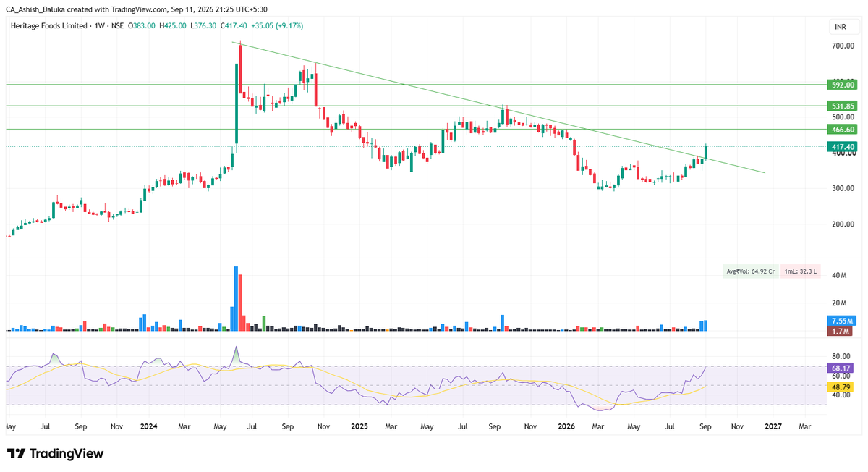This screenshot has width=868, height=472.
Task: Click the 200.00 price axis label
Action: 843,224
